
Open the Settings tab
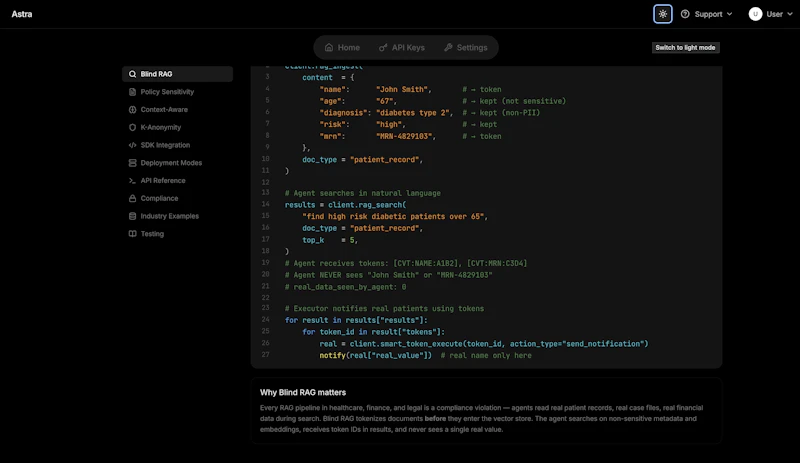tap(465, 47)
